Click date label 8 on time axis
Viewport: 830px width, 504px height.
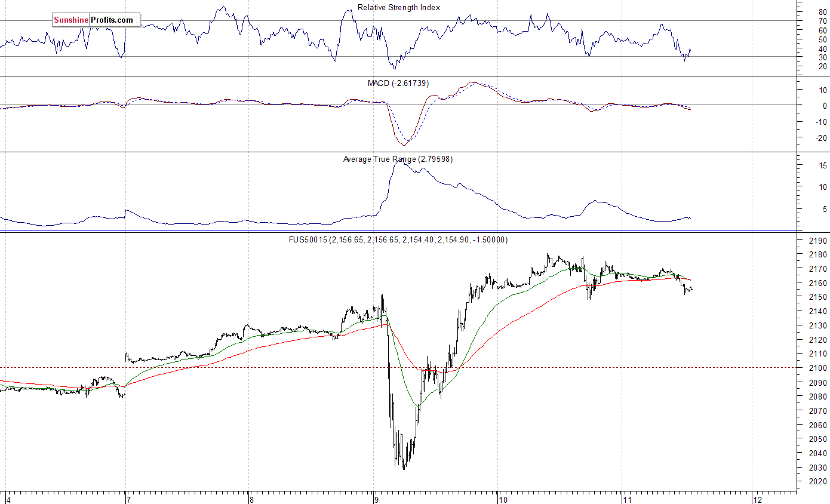click(x=251, y=499)
